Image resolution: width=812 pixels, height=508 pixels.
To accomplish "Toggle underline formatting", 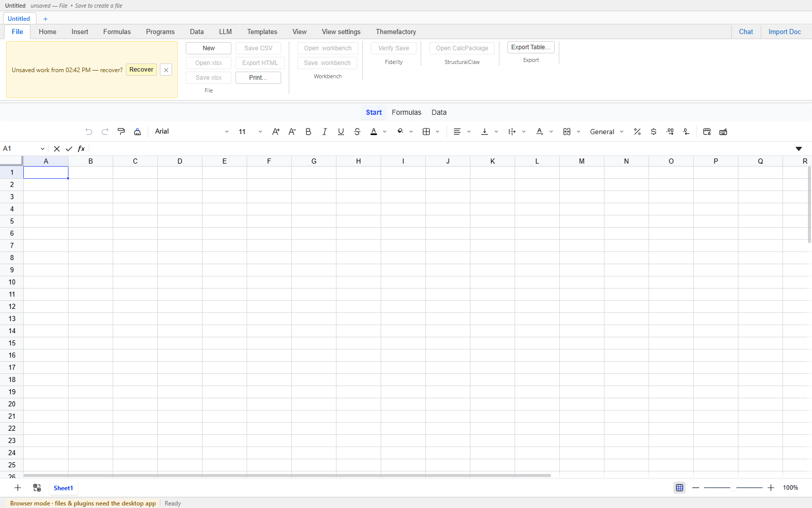I will [341, 132].
